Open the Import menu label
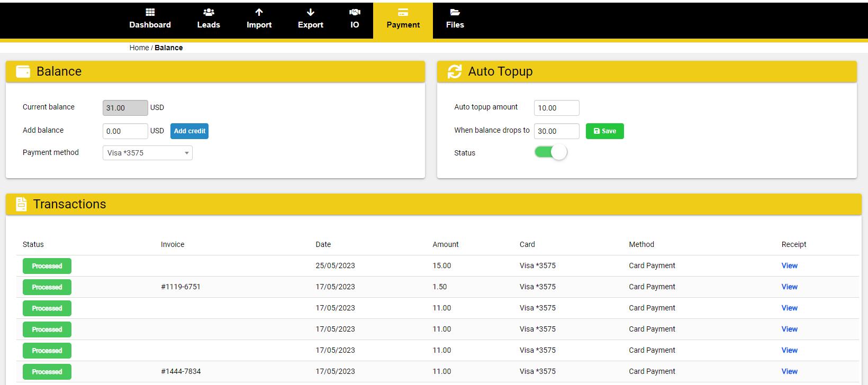 coord(259,25)
